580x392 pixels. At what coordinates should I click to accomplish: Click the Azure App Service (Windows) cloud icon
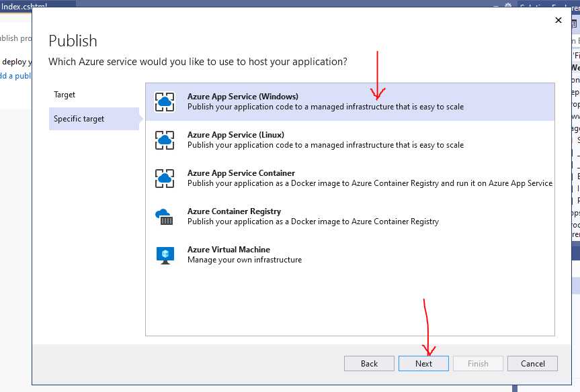click(x=165, y=102)
